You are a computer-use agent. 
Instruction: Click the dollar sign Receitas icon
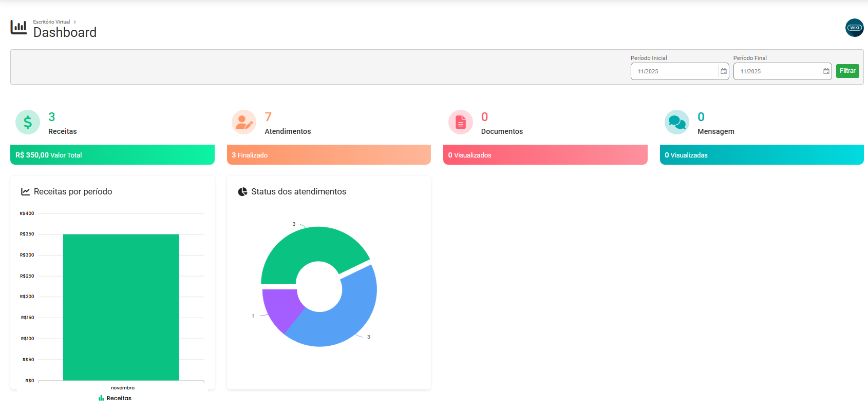click(x=28, y=122)
